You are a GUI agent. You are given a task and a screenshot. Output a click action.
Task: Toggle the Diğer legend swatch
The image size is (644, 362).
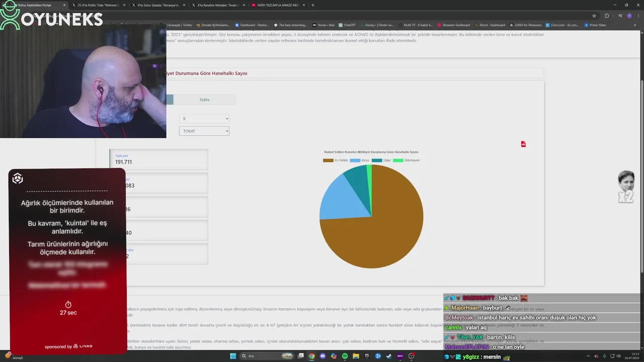point(377,160)
